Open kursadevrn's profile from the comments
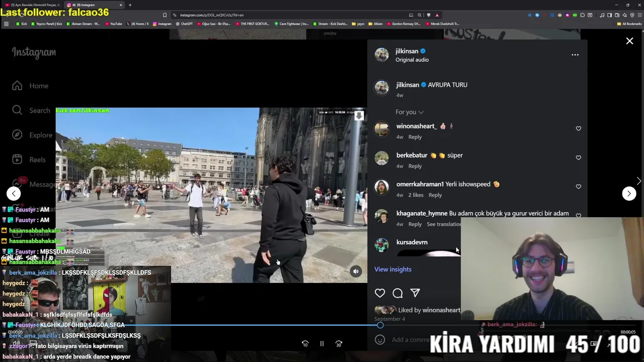 coord(412,242)
